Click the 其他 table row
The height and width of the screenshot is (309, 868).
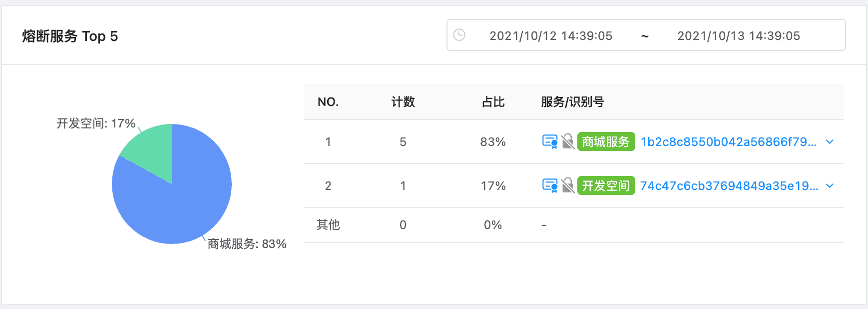click(x=573, y=225)
